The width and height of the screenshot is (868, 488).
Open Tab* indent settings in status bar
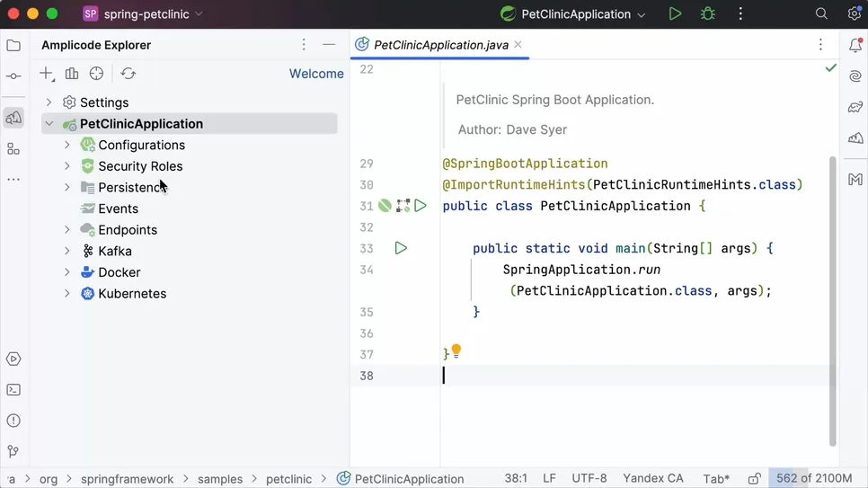716,478
